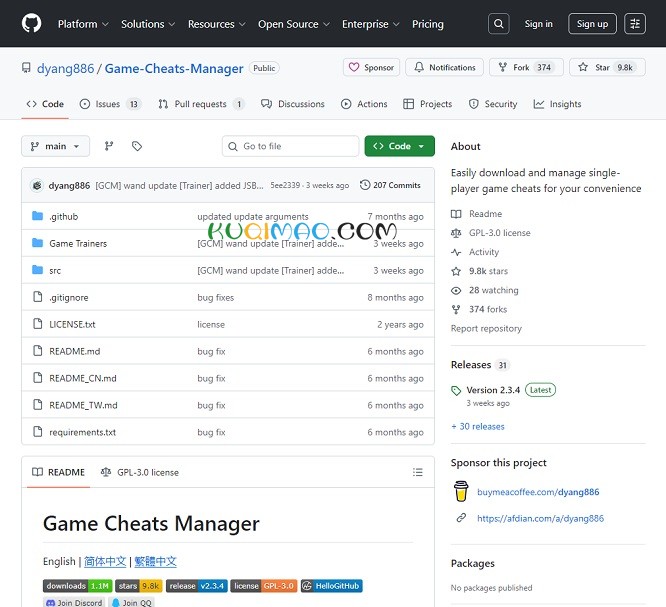
Task: Open the appearance settings icon in header
Action: (635, 24)
